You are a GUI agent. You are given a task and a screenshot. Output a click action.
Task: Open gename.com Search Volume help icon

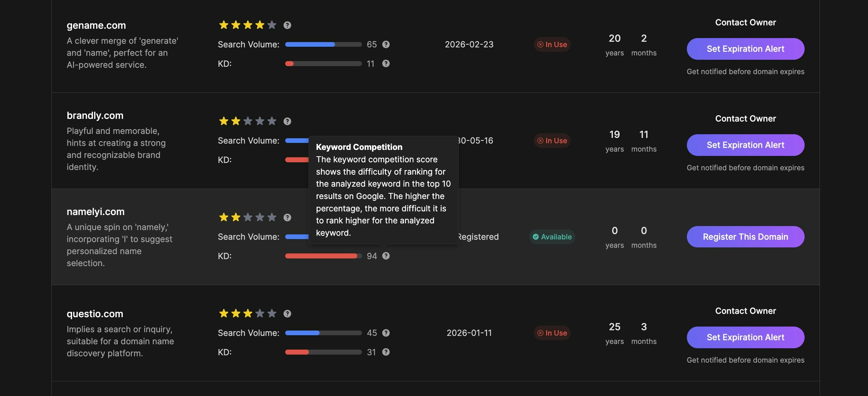(x=386, y=44)
